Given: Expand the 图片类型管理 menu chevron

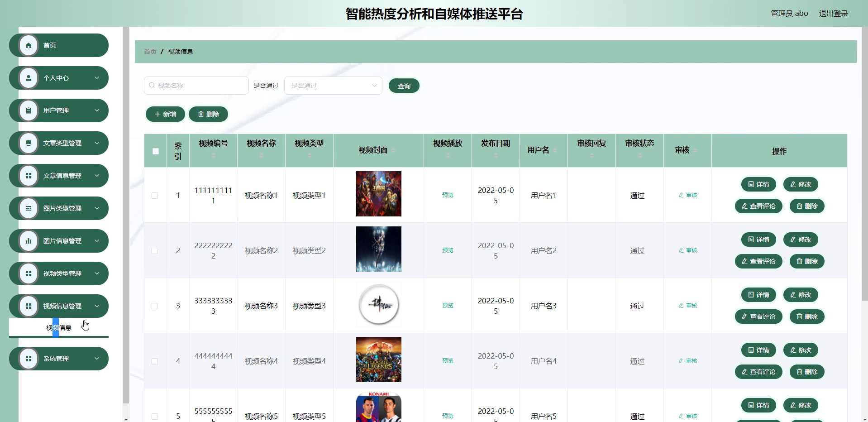Looking at the screenshot, I should [x=97, y=208].
